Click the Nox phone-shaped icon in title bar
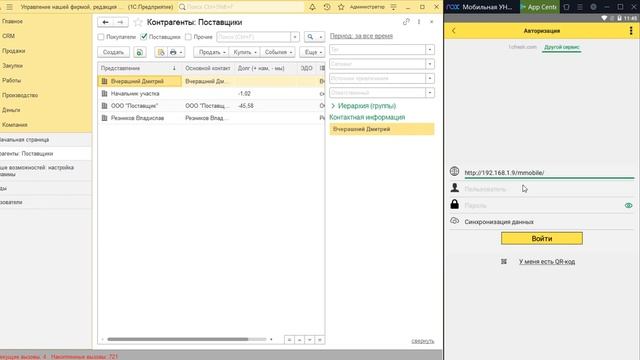This screenshot has height=360, width=640. [566, 7]
